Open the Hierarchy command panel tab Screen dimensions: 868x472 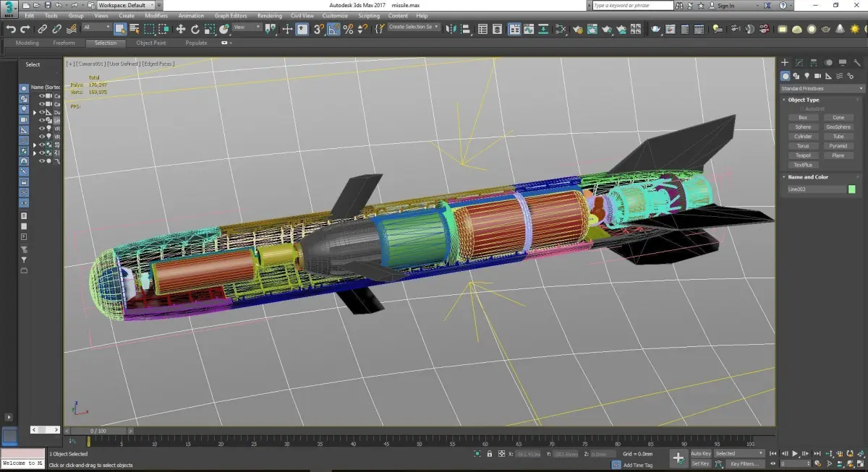(814, 63)
